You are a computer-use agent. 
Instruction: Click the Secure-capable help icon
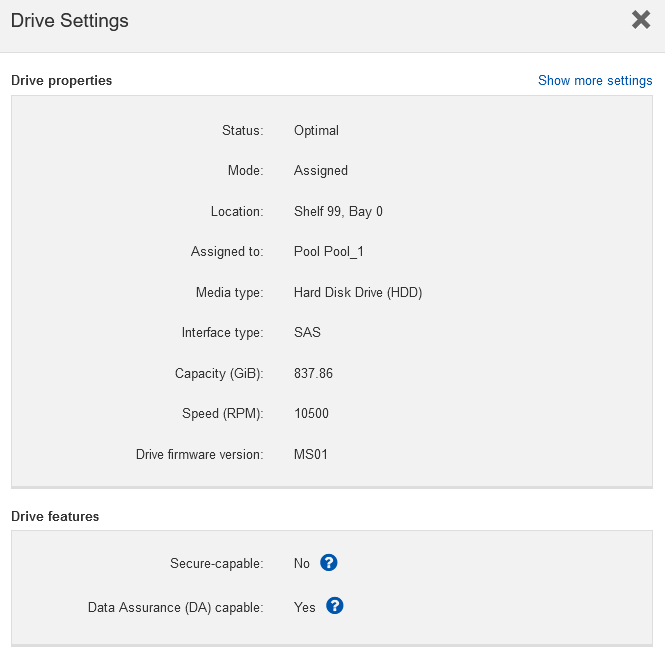coord(329,563)
